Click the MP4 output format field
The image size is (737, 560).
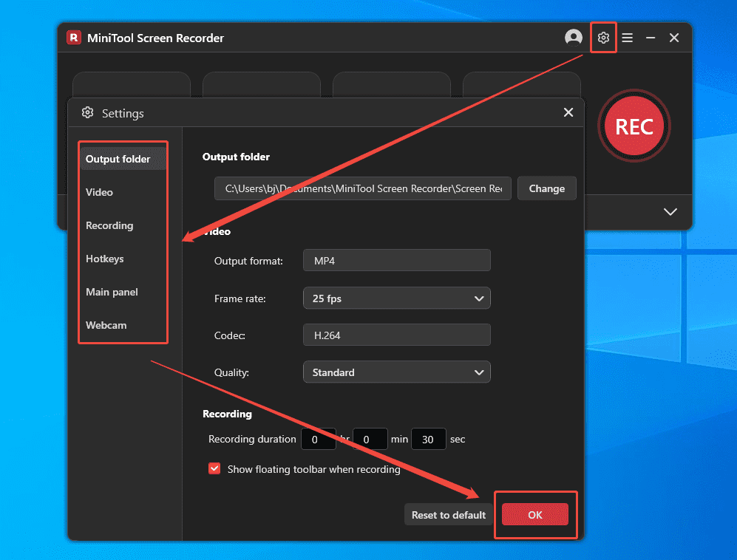tap(397, 261)
